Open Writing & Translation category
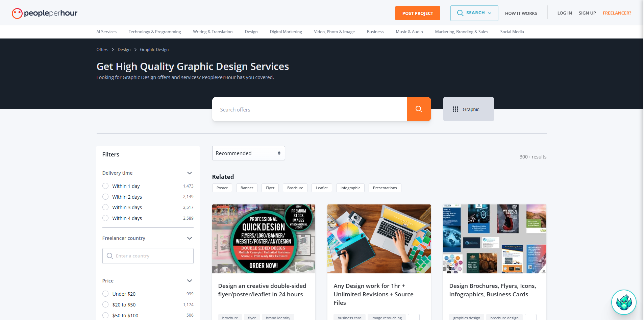This screenshot has width=644, height=320. [213, 32]
